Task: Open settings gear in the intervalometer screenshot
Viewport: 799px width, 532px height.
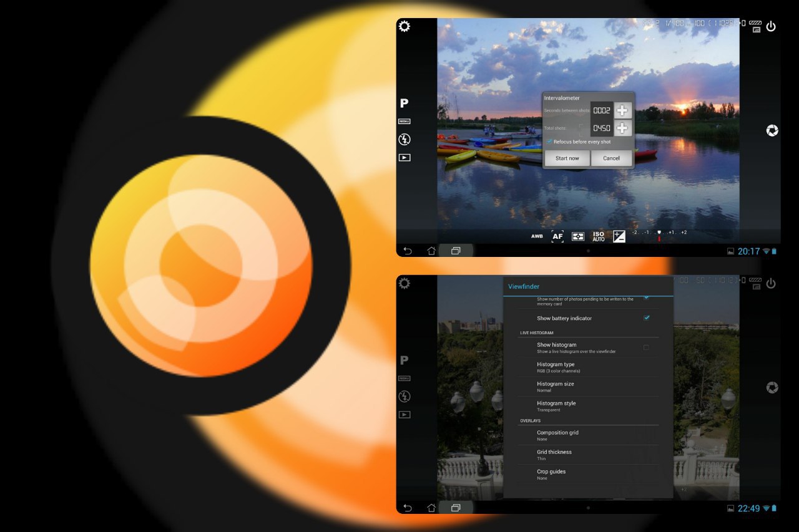Action: (404, 26)
